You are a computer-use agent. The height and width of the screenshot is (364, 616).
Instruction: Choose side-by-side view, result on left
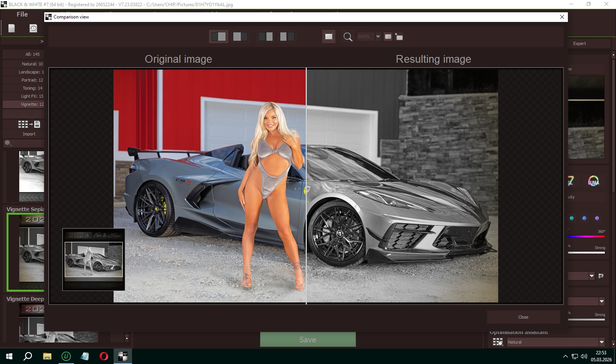point(287,37)
